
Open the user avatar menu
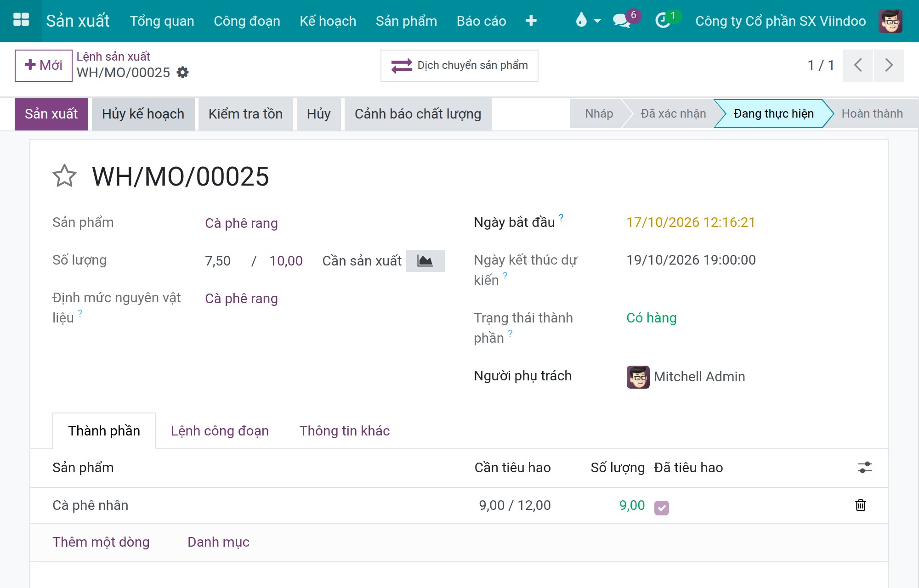click(891, 21)
